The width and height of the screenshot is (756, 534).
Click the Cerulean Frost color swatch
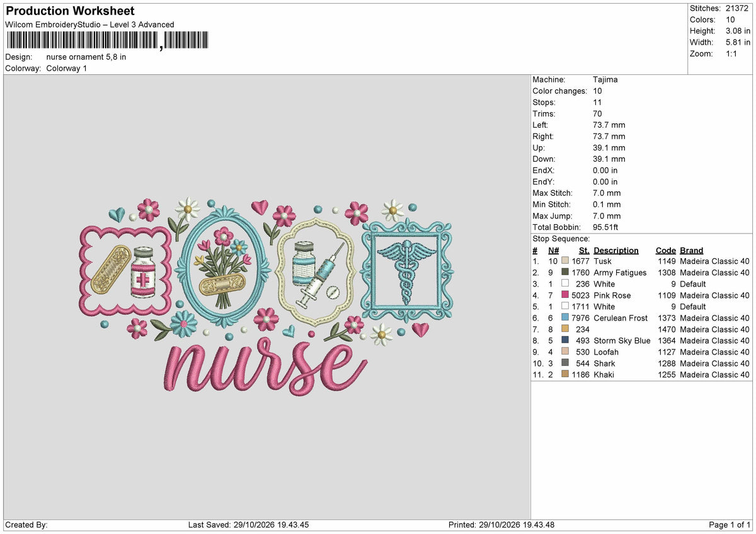[x=565, y=318]
